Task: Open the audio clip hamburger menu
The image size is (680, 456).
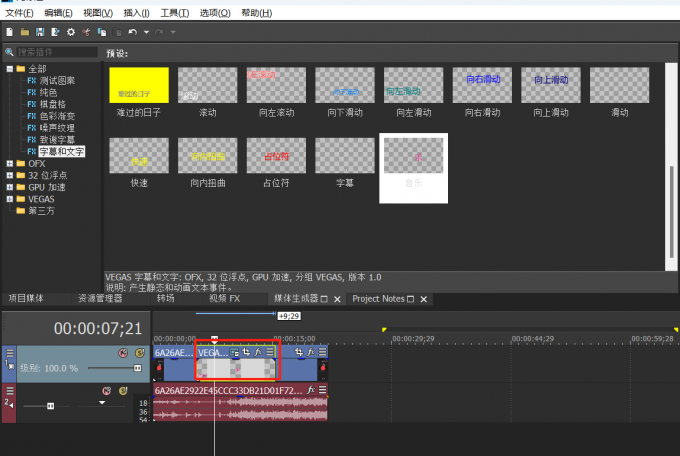Action: pos(323,390)
